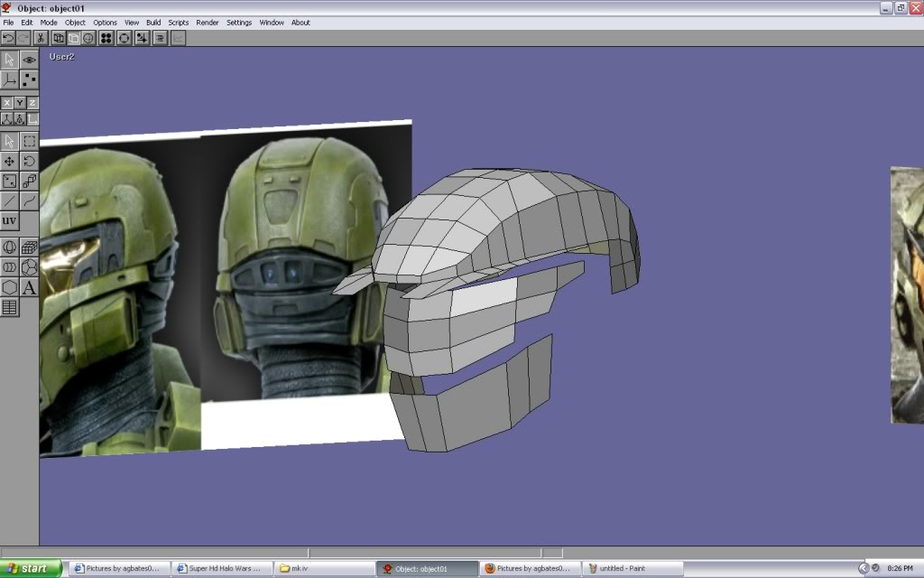
Task: Enable Object coordinate system
Action: 20,118
